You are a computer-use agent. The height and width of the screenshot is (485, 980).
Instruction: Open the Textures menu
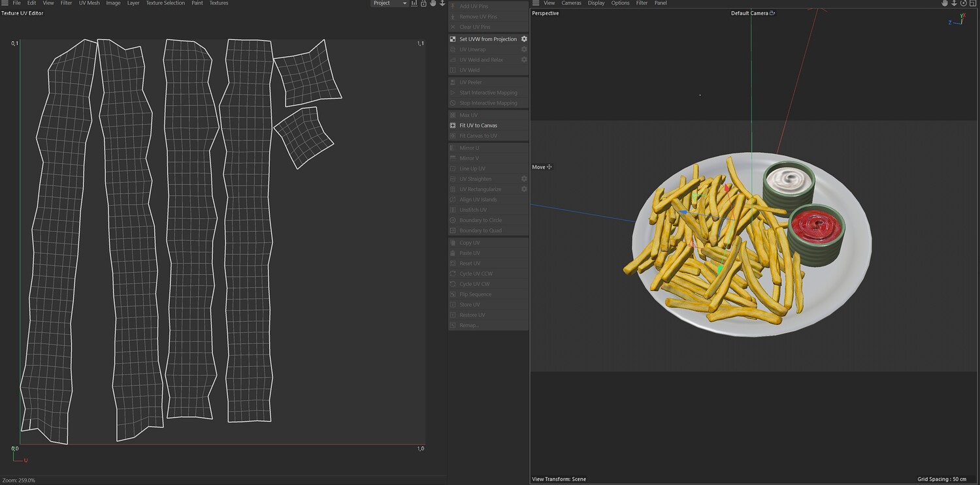click(219, 3)
